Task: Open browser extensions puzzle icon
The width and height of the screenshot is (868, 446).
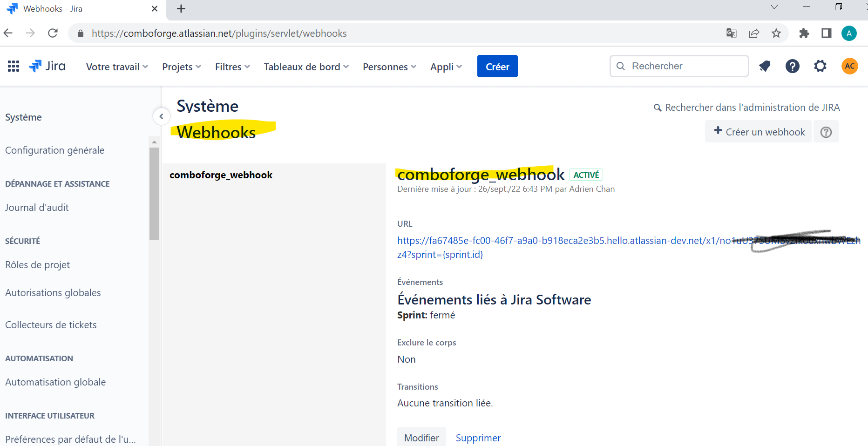Action: [804, 33]
